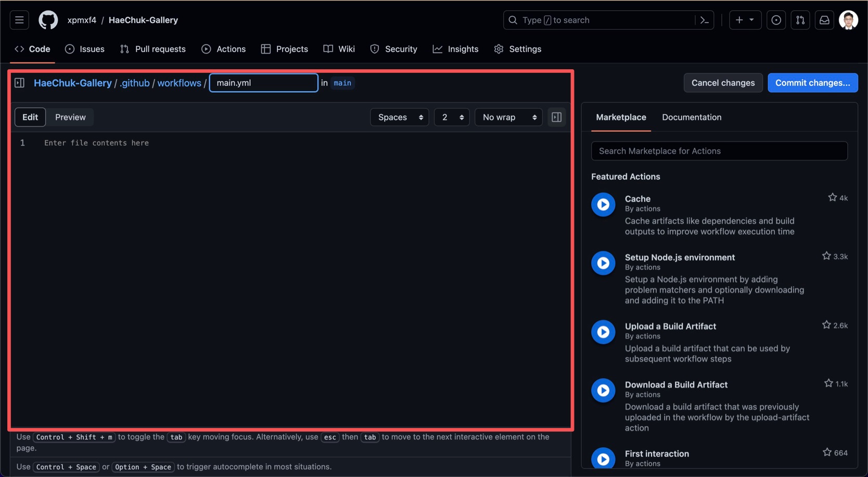Select the Edit mode tab
The height and width of the screenshot is (477, 868).
click(x=30, y=117)
